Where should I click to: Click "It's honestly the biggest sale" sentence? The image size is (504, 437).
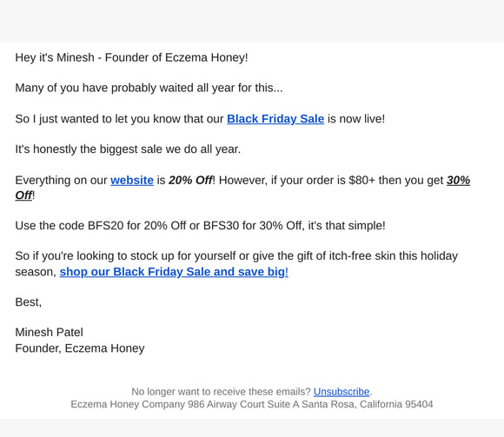coord(128,149)
